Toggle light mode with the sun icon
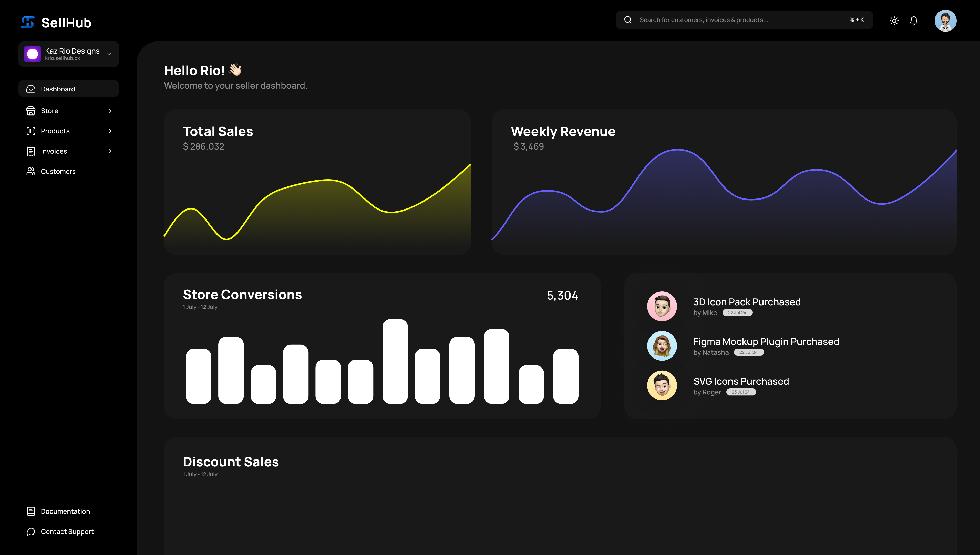980x555 pixels. [x=894, y=20]
